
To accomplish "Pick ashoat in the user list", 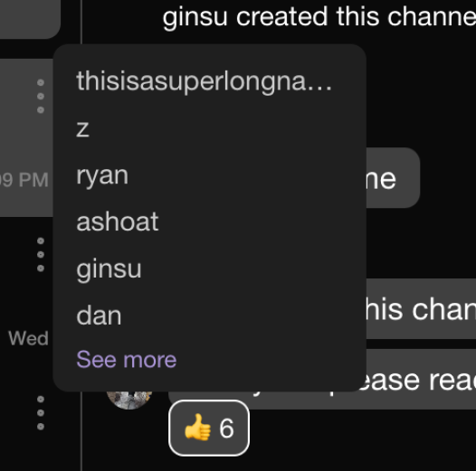I will pyautogui.click(x=118, y=221).
